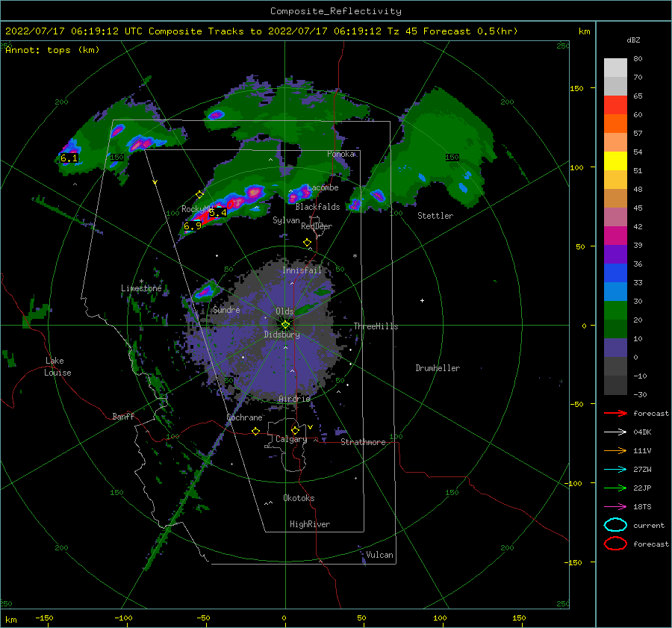Click the white 04DK arrow in legend
The width and height of the screenshot is (672, 628).
coord(616,432)
